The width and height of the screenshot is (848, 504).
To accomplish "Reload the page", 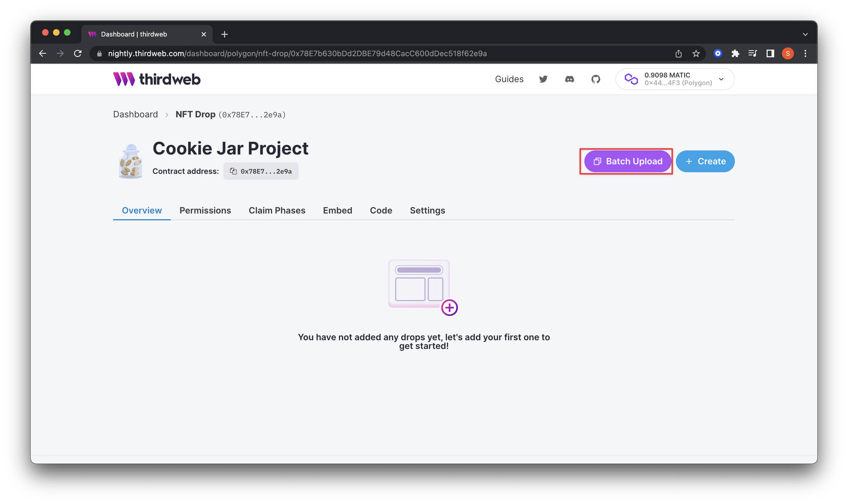I will 78,53.
